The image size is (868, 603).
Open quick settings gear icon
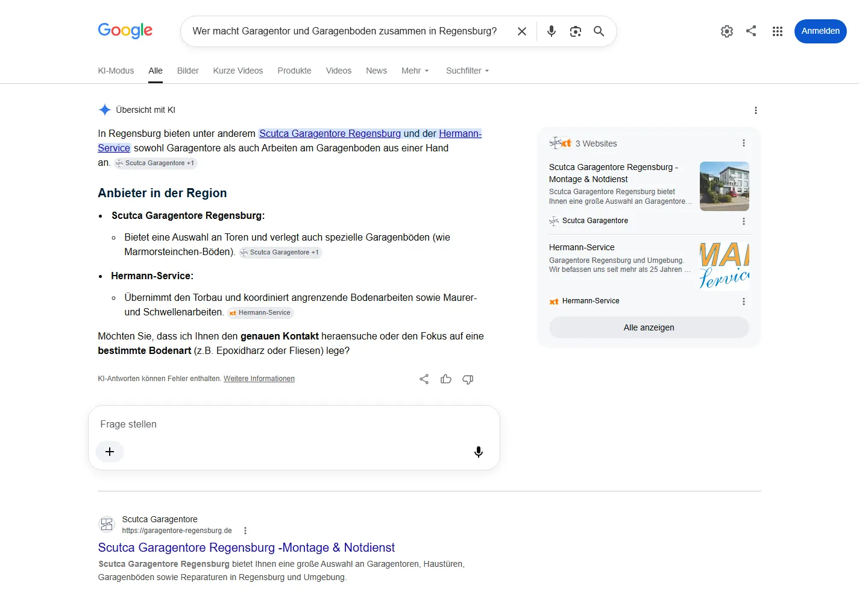click(x=727, y=31)
